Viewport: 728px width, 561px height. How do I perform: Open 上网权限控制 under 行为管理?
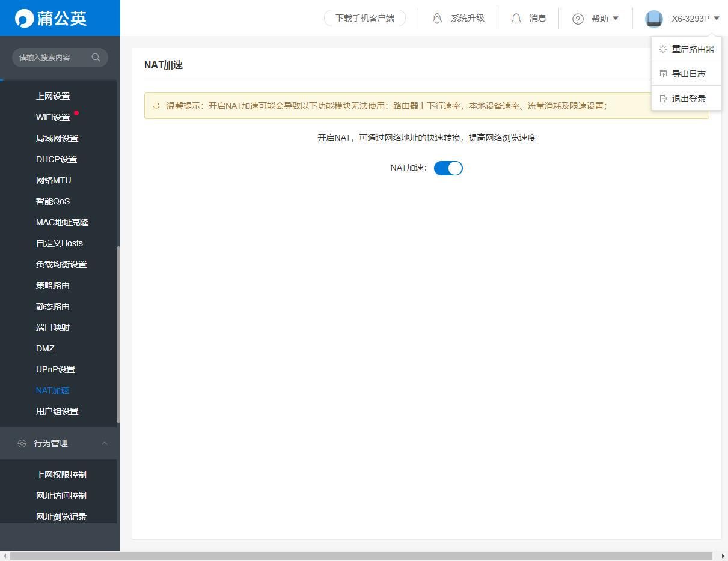point(61,475)
